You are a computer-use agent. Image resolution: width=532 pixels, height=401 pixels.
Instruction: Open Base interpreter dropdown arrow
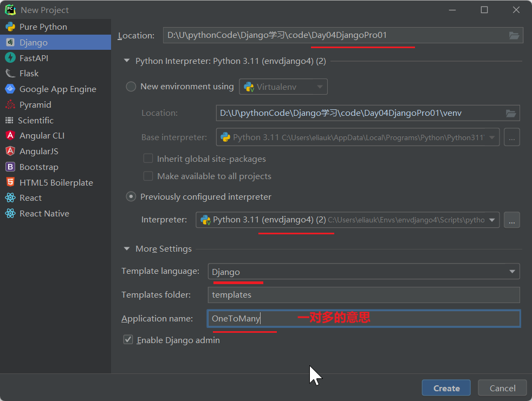pyautogui.click(x=492, y=137)
